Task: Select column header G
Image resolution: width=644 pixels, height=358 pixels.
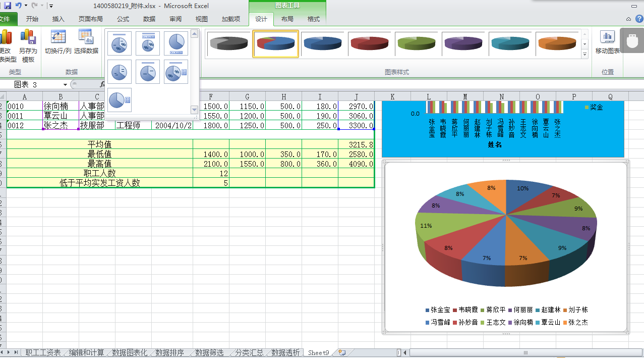Action: (248, 96)
